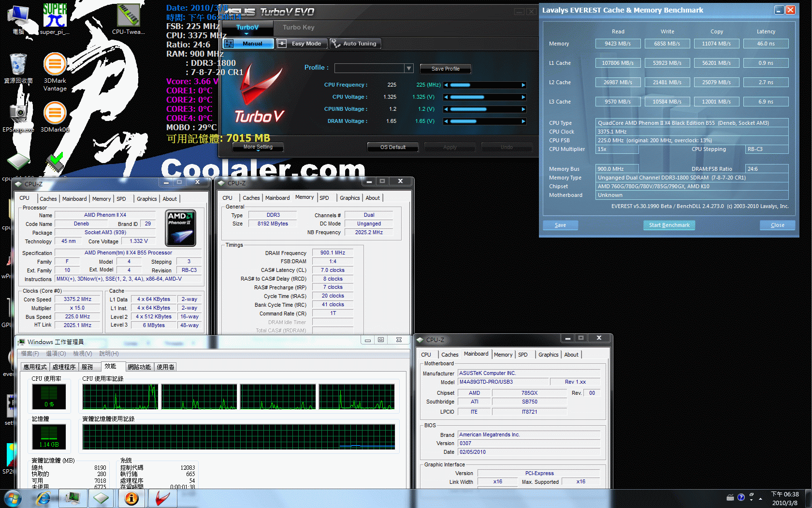Select Easy Mode button in TurboV
This screenshot has height=508, width=812.
[302, 44]
